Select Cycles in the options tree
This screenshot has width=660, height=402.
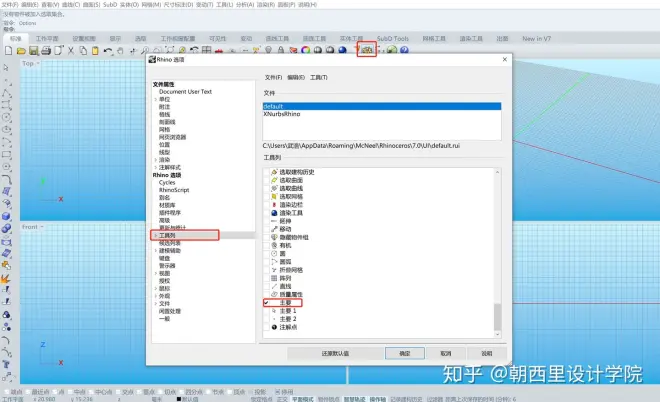167,183
